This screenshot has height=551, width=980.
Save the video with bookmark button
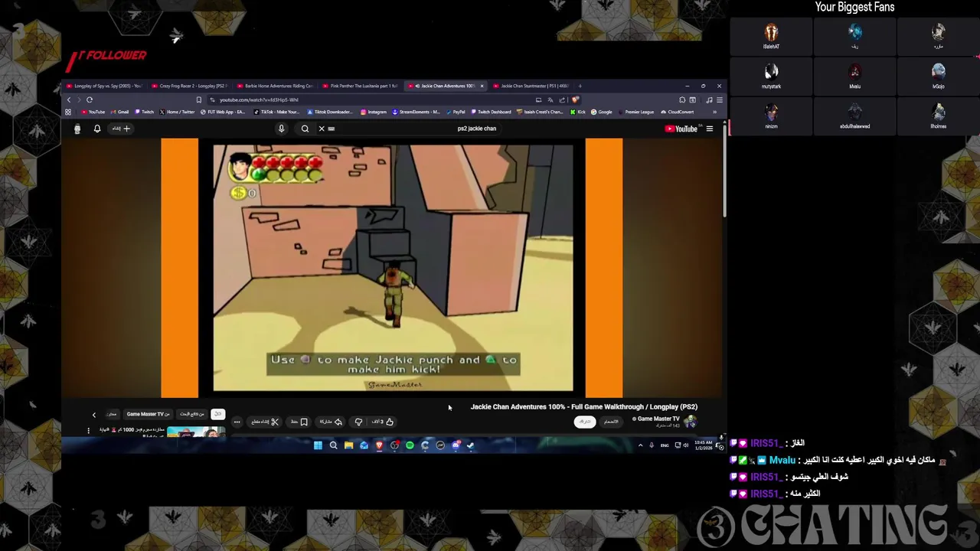pos(299,422)
